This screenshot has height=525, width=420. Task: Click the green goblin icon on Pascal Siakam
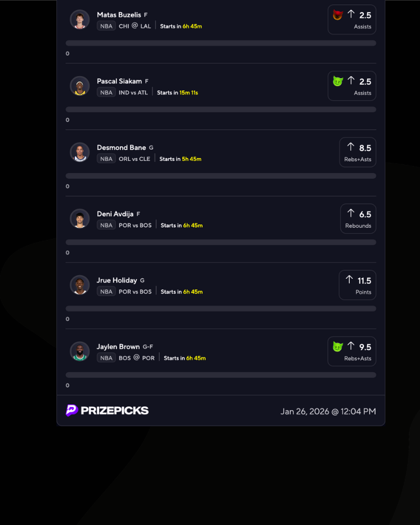(x=338, y=81)
